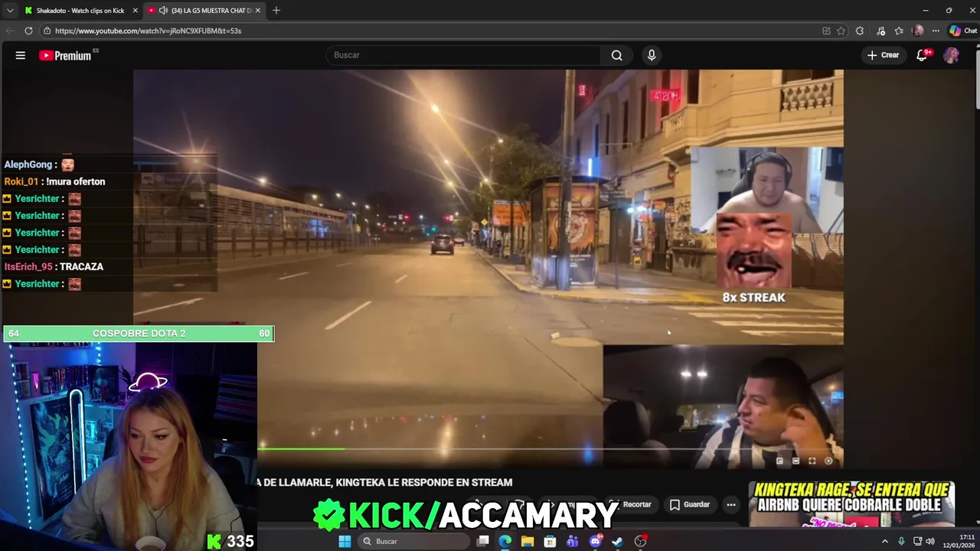Open Edge settings and more menu
The width and height of the screenshot is (980, 551).
[x=936, y=31]
